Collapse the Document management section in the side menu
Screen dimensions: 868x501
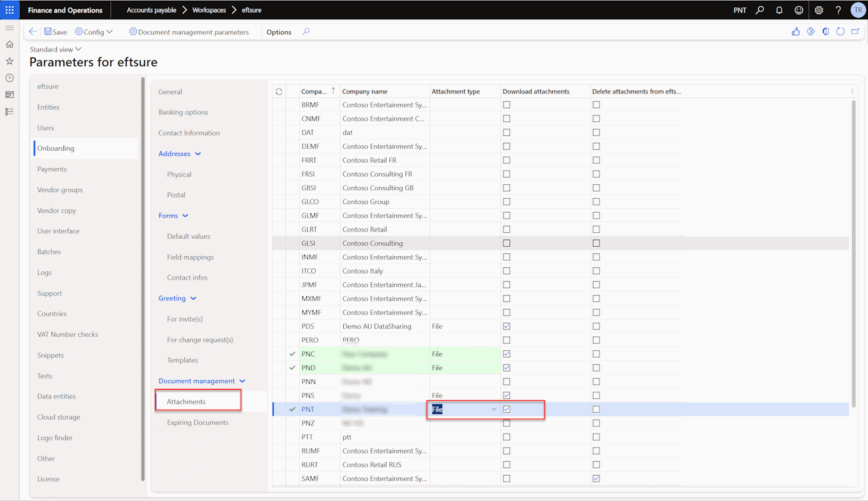tap(202, 381)
